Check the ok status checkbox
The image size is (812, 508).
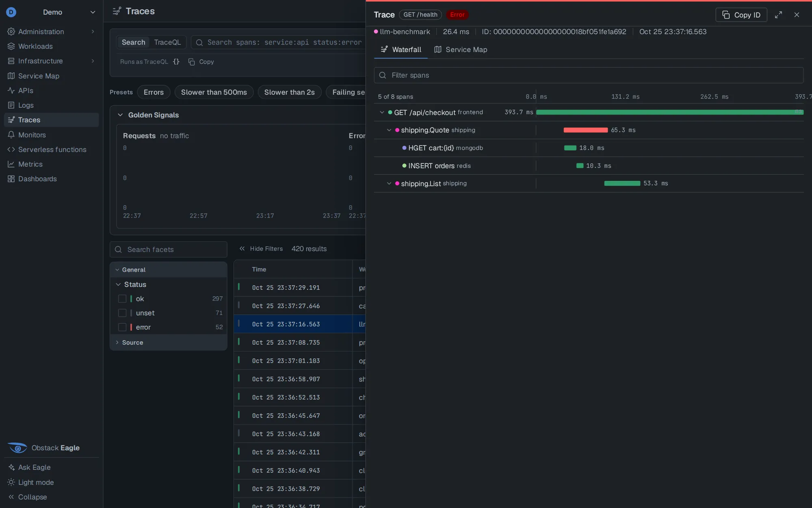coord(122,299)
